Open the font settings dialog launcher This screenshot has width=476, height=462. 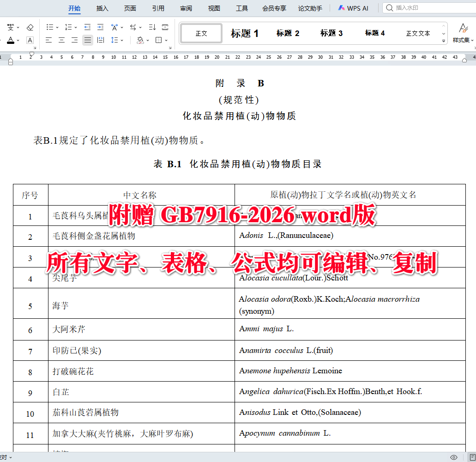click(x=35, y=48)
